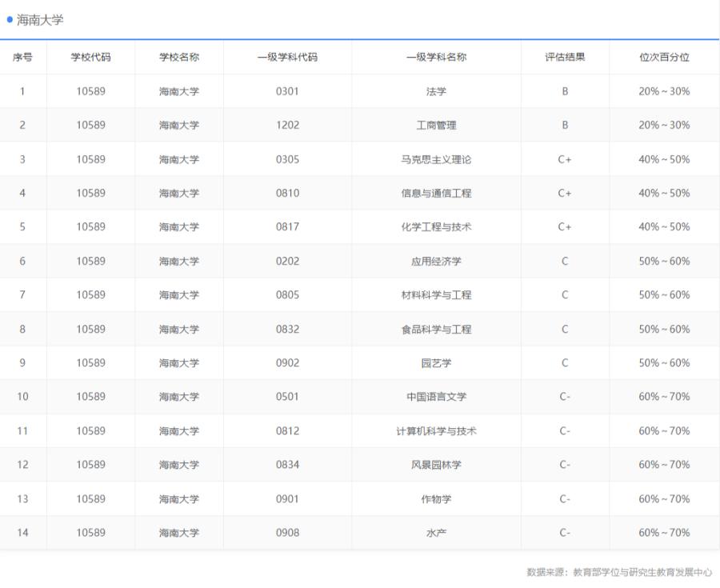The height and width of the screenshot is (588, 720).
Task: Click the 学校名称 column header
Action: pyautogui.click(x=179, y=57)
